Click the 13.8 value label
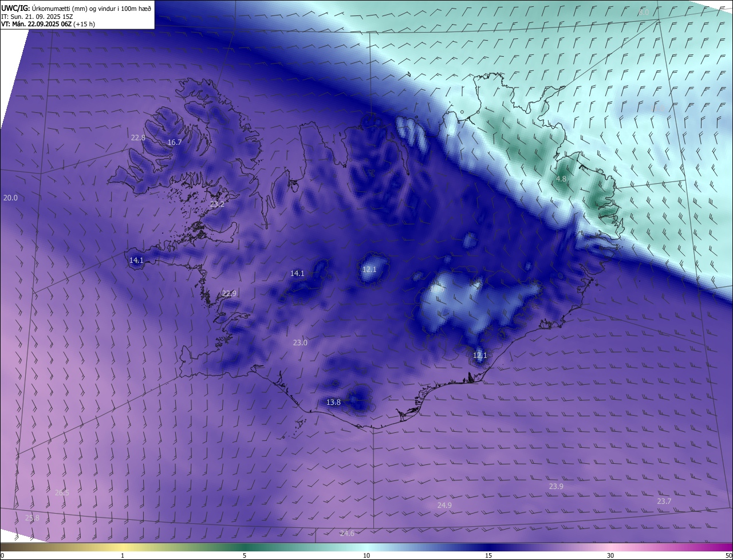The height and width of the screenshot is (560, 733). point(333,403)
